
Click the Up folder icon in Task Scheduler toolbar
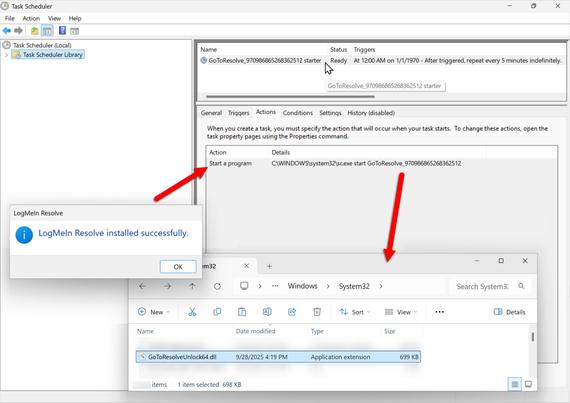click(35, 31)
